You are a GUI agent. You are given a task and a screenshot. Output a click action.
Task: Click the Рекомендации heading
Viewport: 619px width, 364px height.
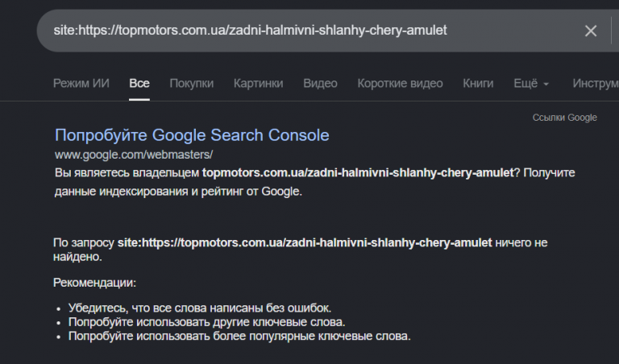coord(95,283)
